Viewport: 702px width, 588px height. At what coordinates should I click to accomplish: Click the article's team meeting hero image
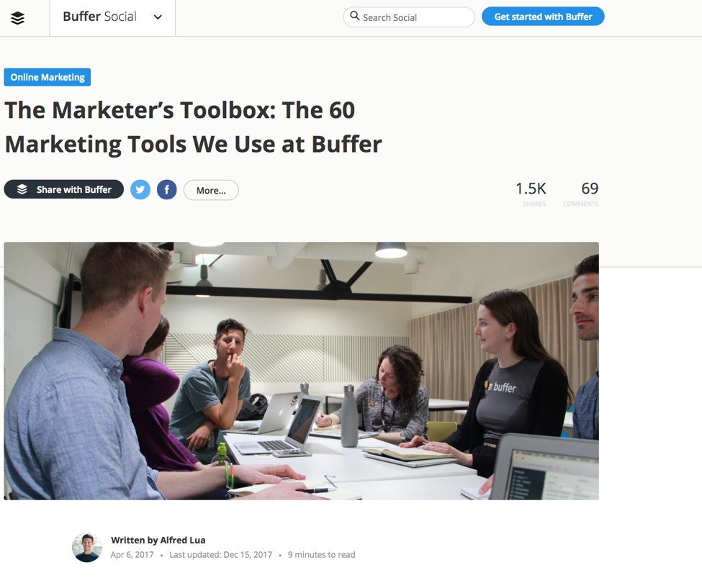(x=301, y=371)
